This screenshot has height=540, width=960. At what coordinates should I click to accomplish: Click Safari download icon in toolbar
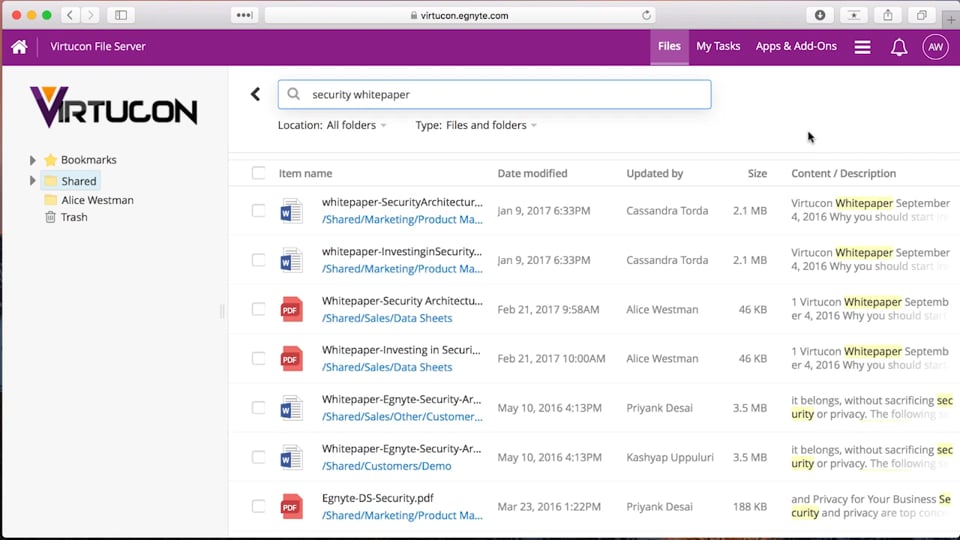point(820,15)
